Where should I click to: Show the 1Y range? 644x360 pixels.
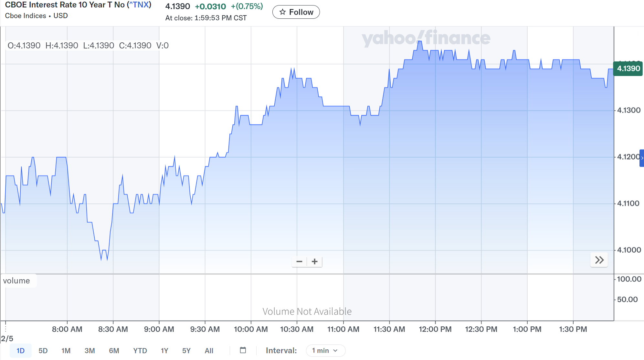pos(164,351)
